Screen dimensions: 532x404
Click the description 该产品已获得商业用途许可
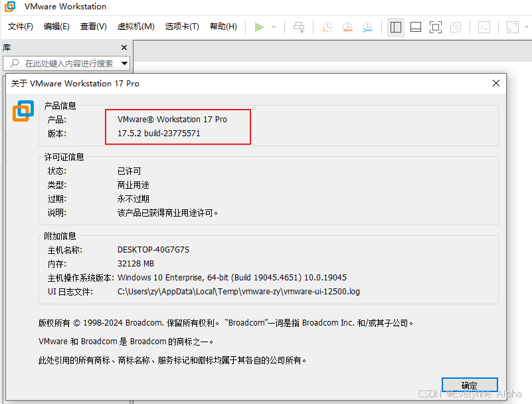click(x=167, y=213)
